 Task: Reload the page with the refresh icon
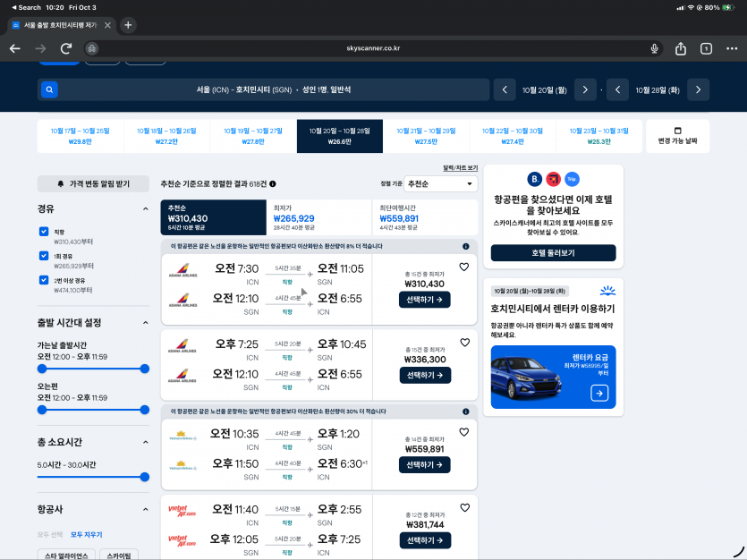[x=66, y=48]
